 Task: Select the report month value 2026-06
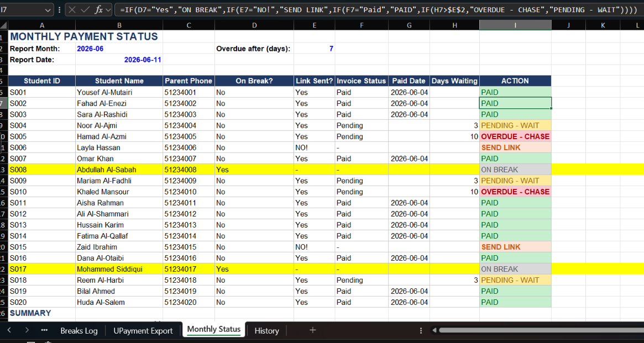[x=119, y=49]
